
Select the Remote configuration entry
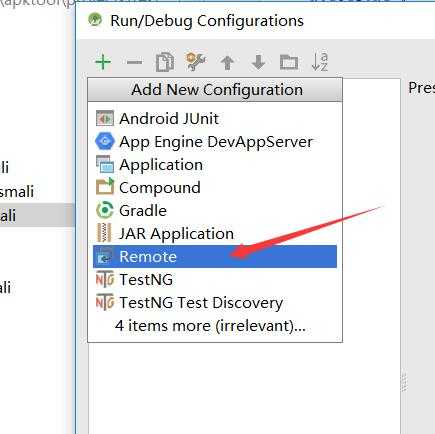point(215,256)
